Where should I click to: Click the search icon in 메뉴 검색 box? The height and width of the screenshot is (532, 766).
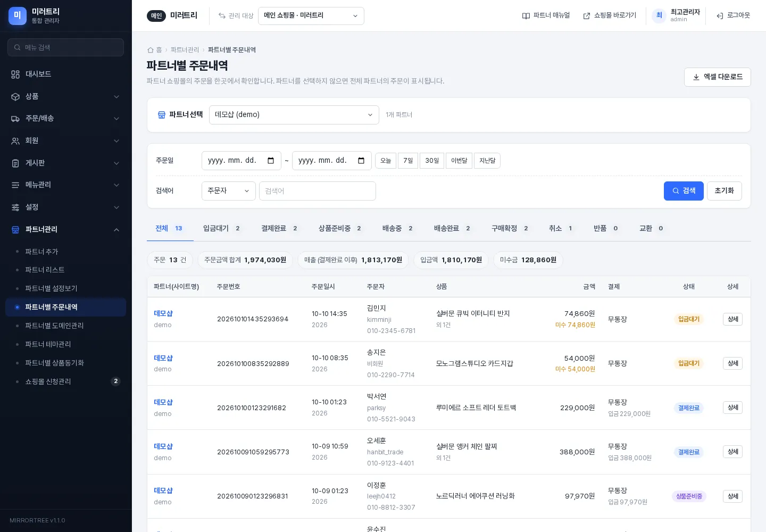coord(18,47)
